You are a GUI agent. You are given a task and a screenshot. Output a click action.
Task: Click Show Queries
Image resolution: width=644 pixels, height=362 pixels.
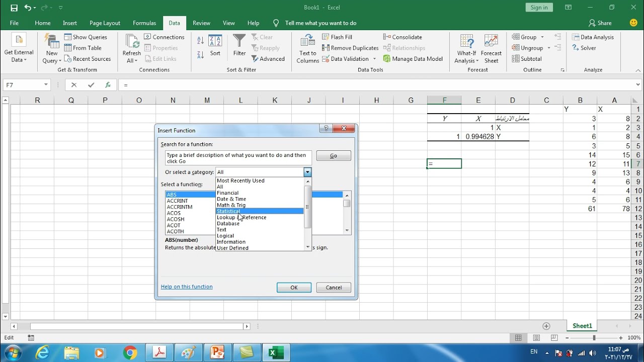click(85, 37)
